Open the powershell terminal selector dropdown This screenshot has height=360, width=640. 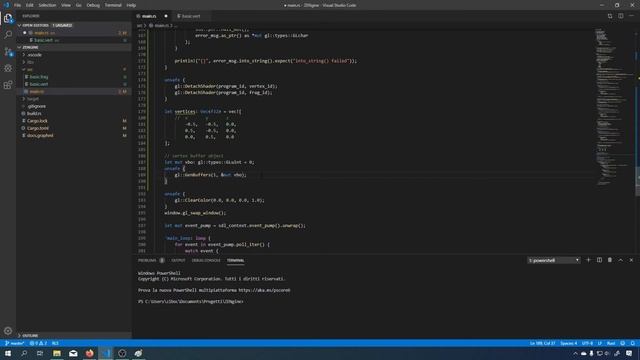(553, 260)
